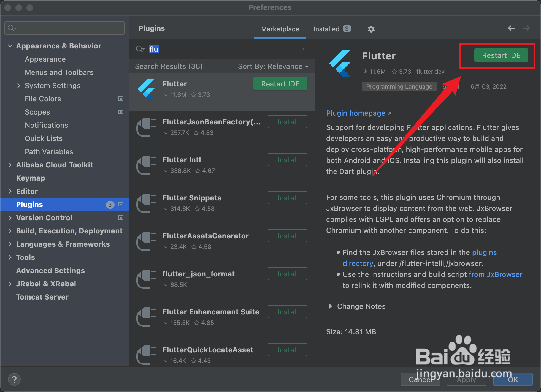Switch to the Installed tab
Viewport: 541px width, 392px height.
coord(326,29)
